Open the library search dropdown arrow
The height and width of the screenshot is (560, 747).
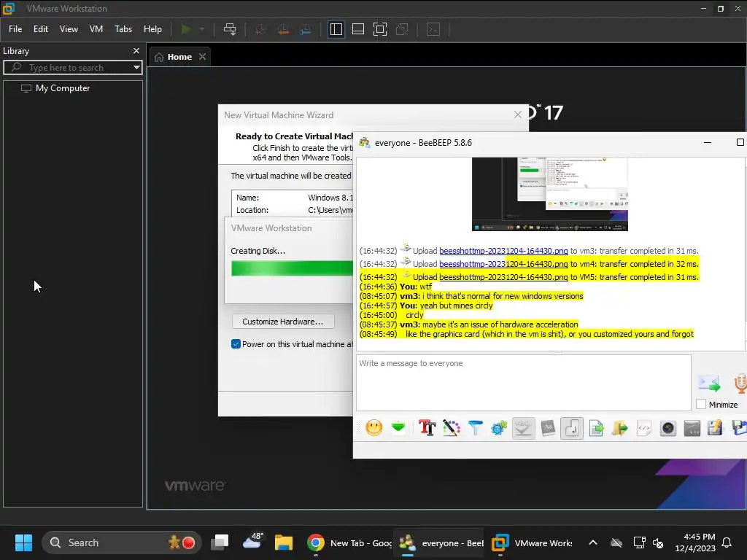[136, 68]
